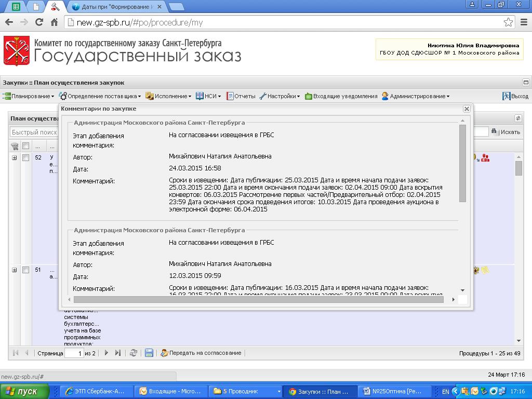The width and height of the screenshot is (532, 399).
Task: Click the browser back button
Action: pyautogui.click(x=9, y=22)
